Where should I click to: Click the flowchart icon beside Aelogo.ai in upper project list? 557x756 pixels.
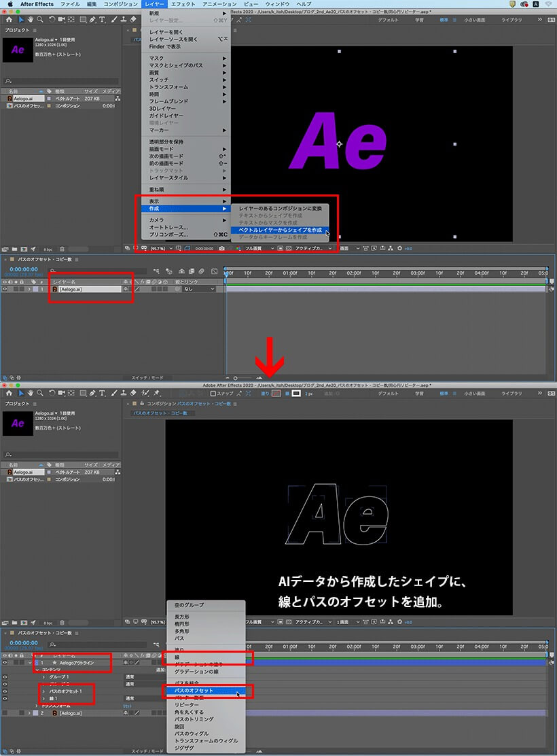coord(118,99)
